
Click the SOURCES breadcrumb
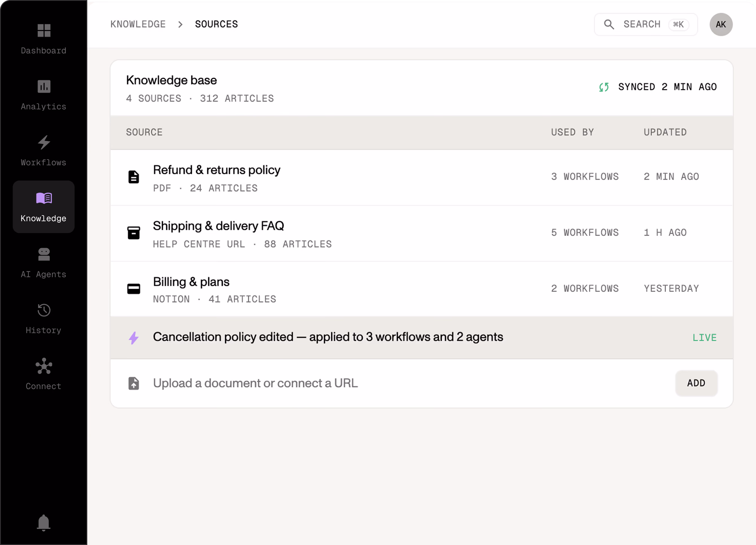tap(216, 24)
